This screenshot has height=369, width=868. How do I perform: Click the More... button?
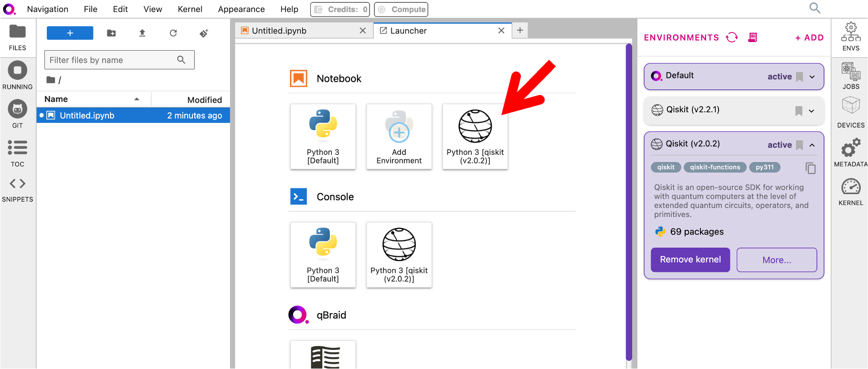tap(777, 260)
